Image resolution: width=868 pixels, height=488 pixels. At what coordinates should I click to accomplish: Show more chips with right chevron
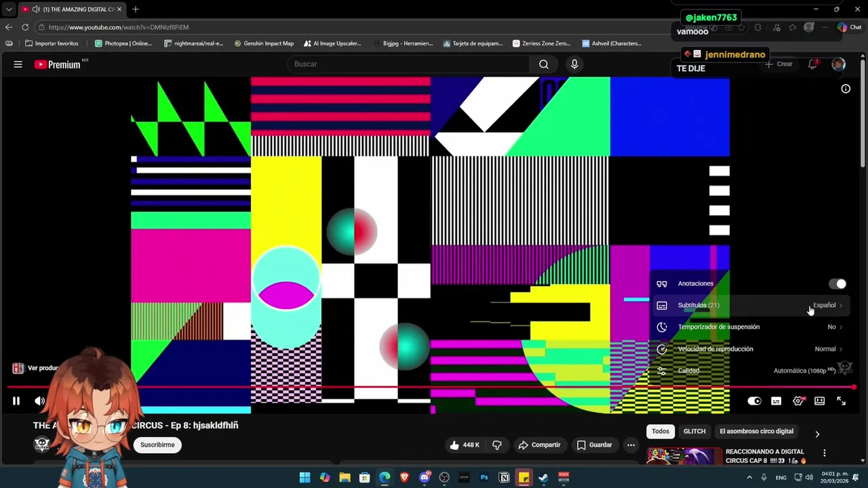click(817, 434)
